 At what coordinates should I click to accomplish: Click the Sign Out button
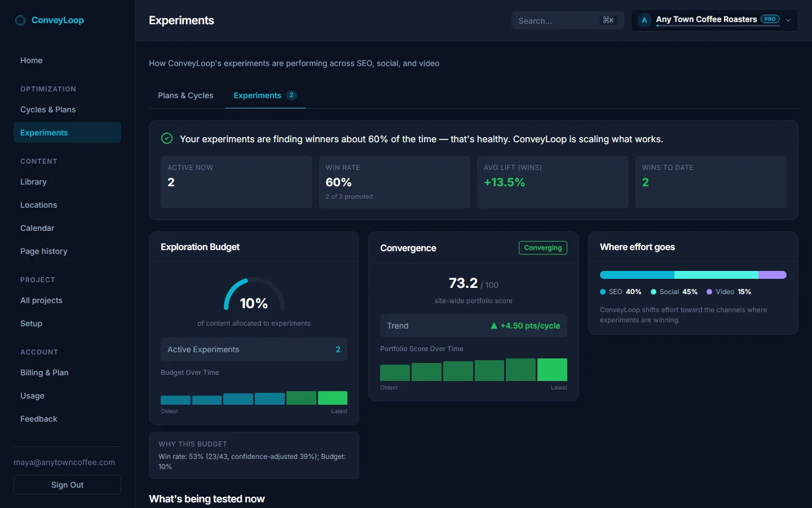click(x=67, y=485)
